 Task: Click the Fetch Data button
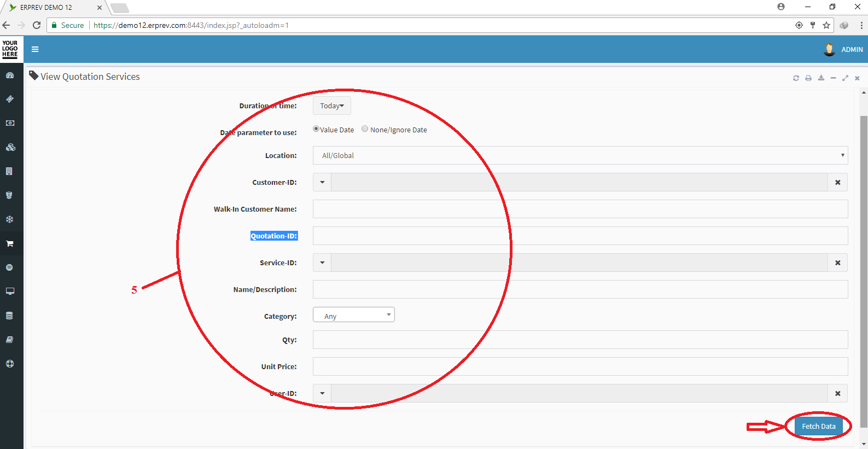tap(818, 426)
